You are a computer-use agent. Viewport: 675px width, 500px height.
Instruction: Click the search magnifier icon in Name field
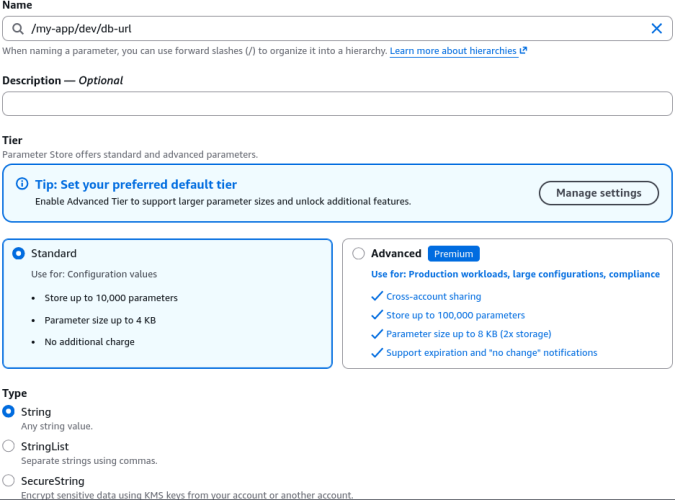(x=18, y=29)
